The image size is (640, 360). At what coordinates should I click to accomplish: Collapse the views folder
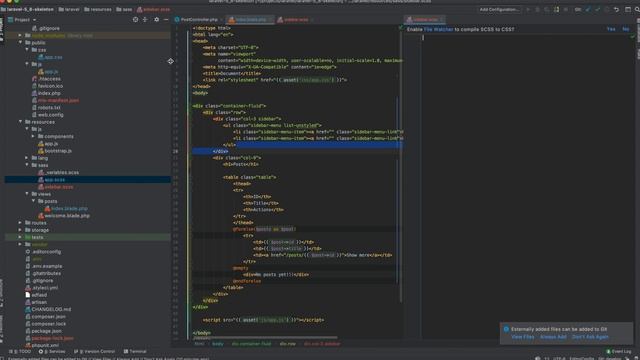click(x=27, y=194)
